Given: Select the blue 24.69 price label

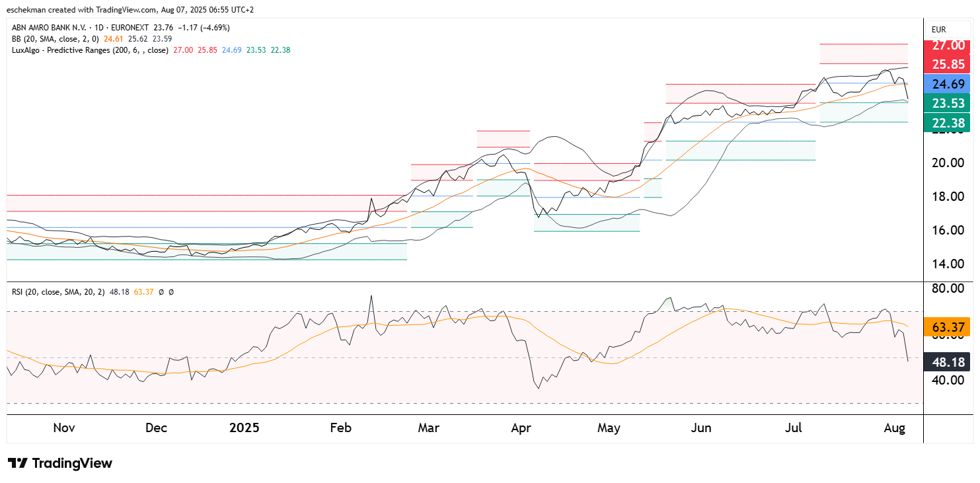Looking at the screenshot, I should [x=949, y=84].
